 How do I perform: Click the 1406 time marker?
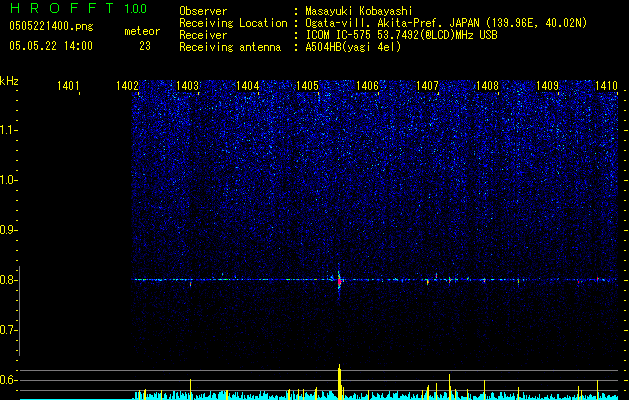(x=367, y=86)
